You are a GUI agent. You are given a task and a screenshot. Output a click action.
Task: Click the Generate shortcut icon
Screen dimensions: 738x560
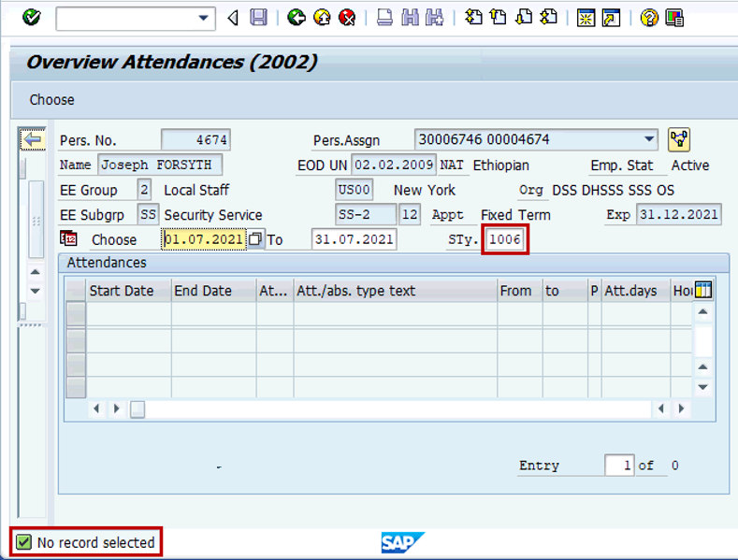point(611,19)
